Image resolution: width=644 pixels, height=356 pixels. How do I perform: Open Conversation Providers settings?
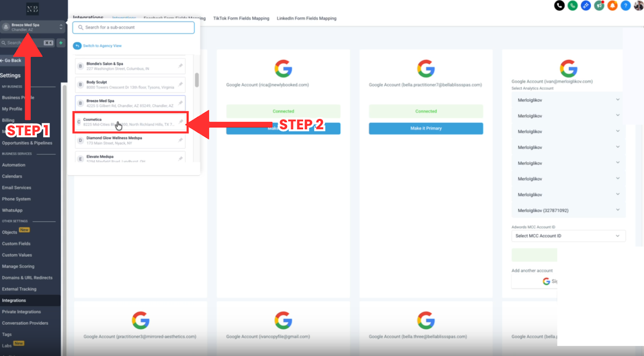coord(25,323)
